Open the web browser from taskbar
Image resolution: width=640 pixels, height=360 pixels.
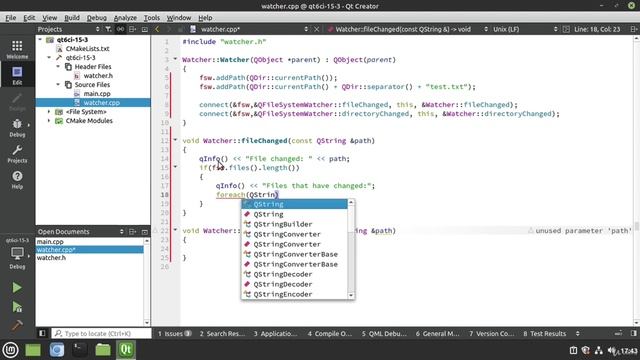57,350
